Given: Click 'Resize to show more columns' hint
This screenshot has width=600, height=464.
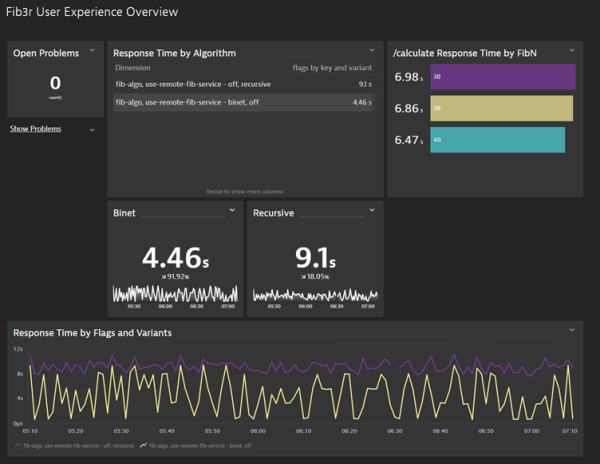Looking at the screenshot, I should click(245, 191).
